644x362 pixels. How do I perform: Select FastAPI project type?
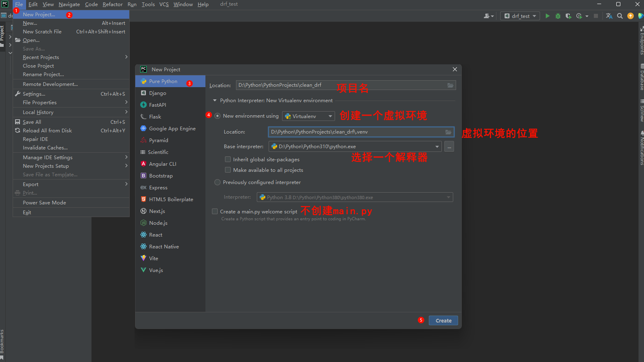(x=170, y=105)
